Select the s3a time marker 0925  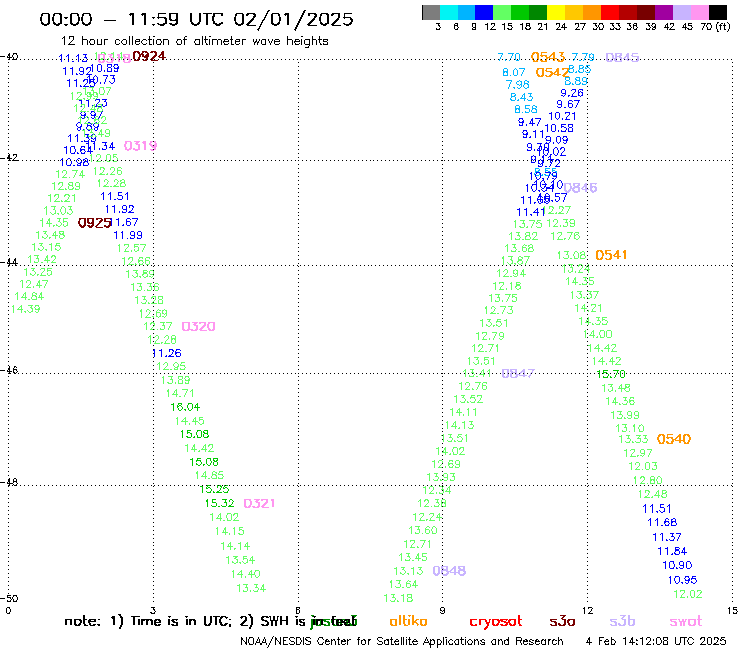[94, 223]
